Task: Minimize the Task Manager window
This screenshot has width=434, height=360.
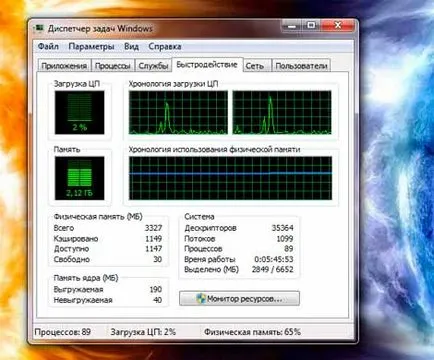Action: click(292, 26)
